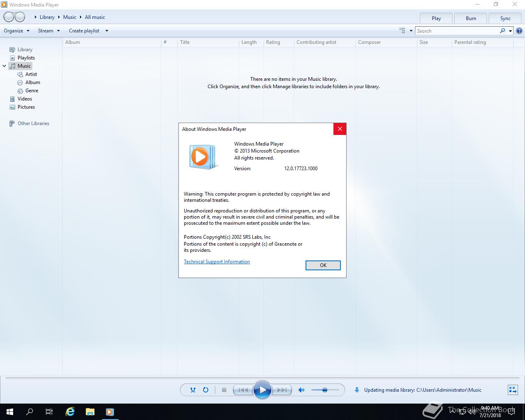Expand the Create playlist dropdown arrow
525x420 pixels.
pyautogui.click(x=107, y=31)
